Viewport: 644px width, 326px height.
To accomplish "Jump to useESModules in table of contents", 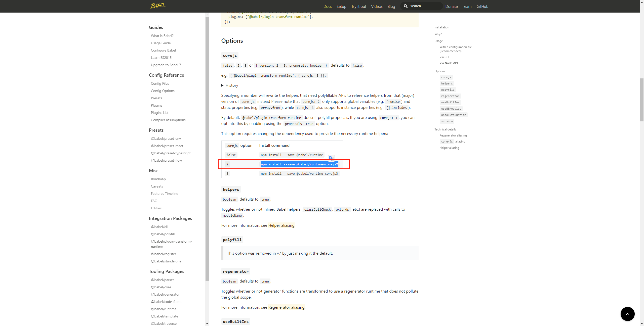I will pyautogui.click(x=451, y=109).
